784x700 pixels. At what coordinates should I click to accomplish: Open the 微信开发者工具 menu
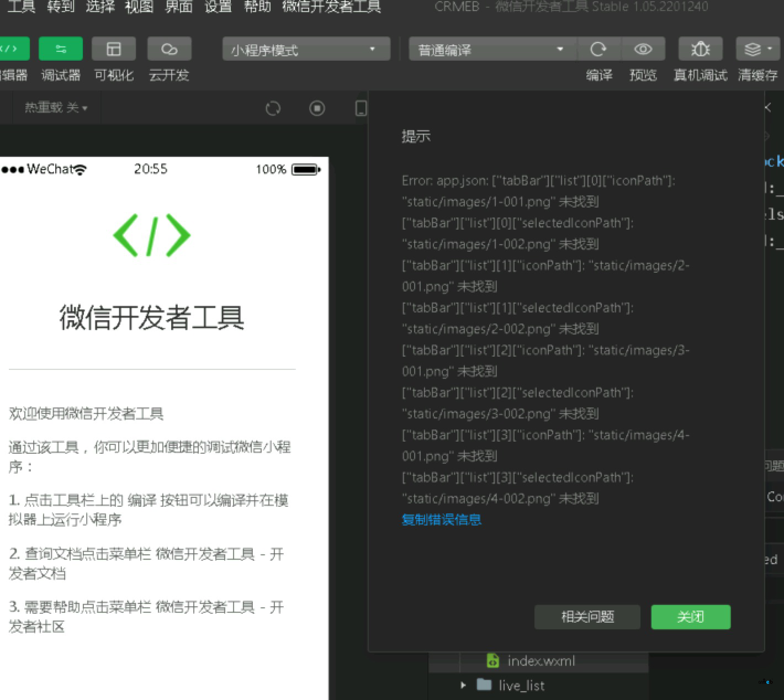point(332,7)
